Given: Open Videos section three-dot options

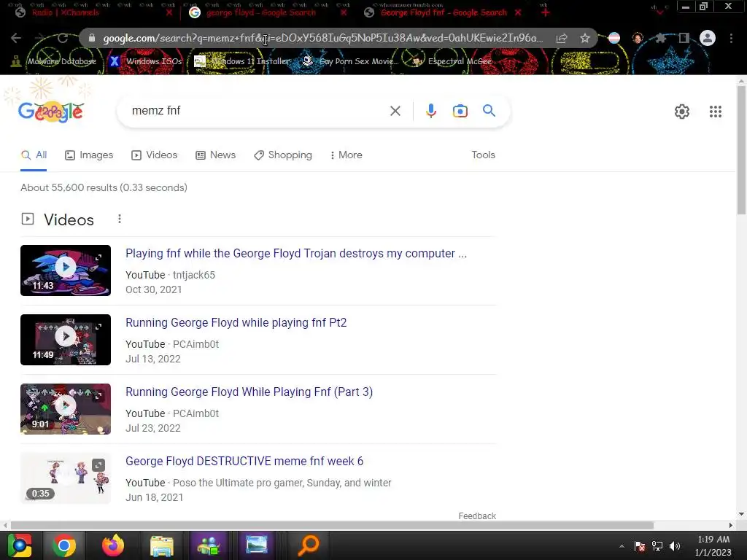Looking at the screenshot, I should [120, 219].
